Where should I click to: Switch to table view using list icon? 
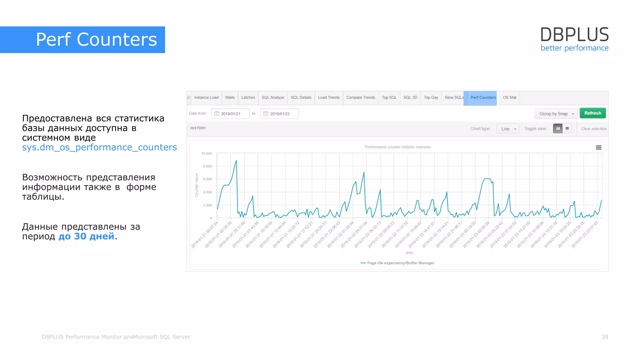click(x=567, y=129)
